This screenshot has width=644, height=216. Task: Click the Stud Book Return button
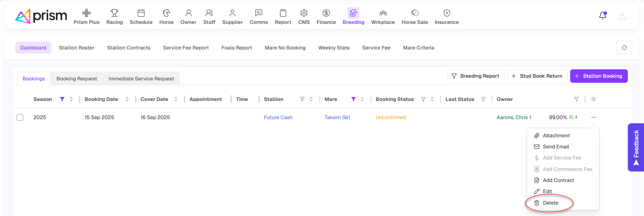[x=537, y=76]
